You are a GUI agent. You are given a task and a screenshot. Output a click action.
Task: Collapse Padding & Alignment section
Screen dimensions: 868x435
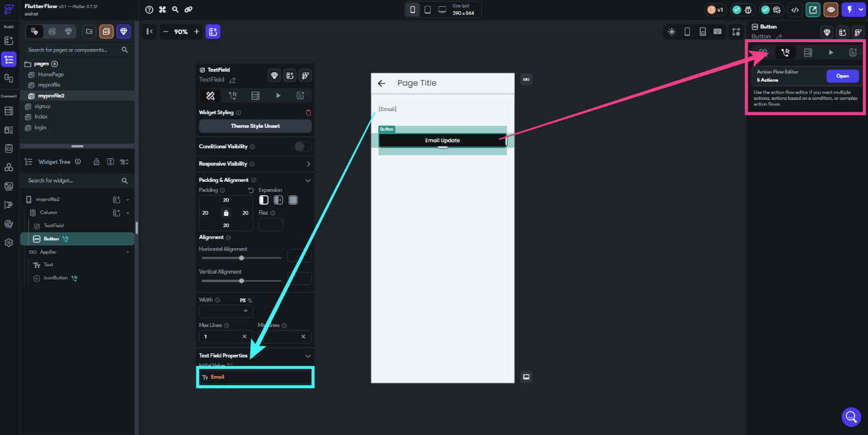pyautogui.click(x=308, y=180)
